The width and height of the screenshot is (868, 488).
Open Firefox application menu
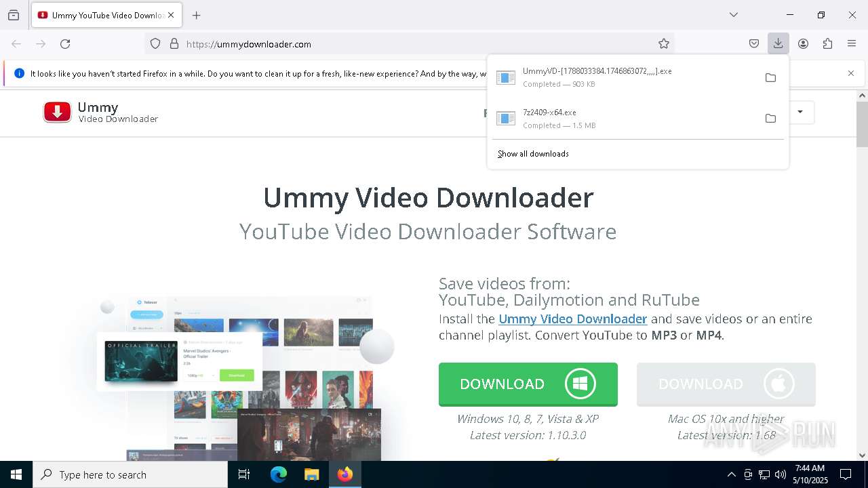852,43
